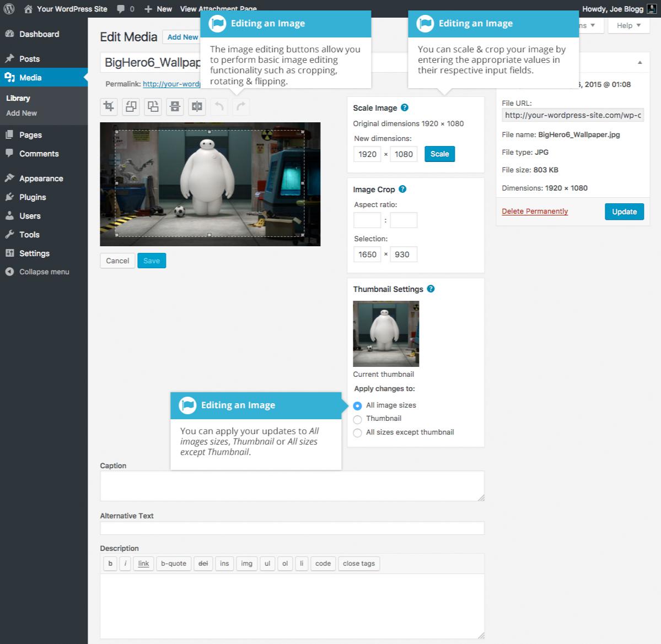Click the img quicktag button

246,564
